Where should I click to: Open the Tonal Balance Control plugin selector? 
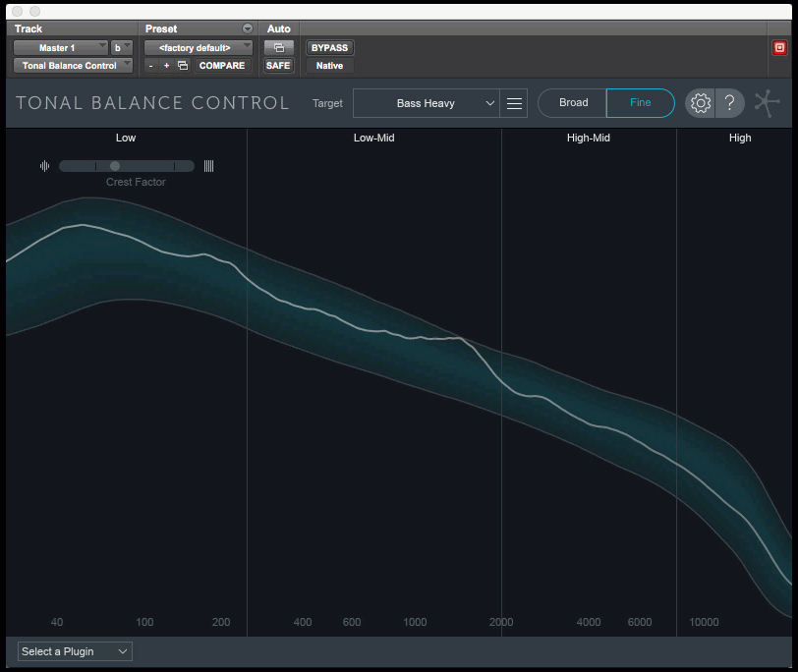74,66
